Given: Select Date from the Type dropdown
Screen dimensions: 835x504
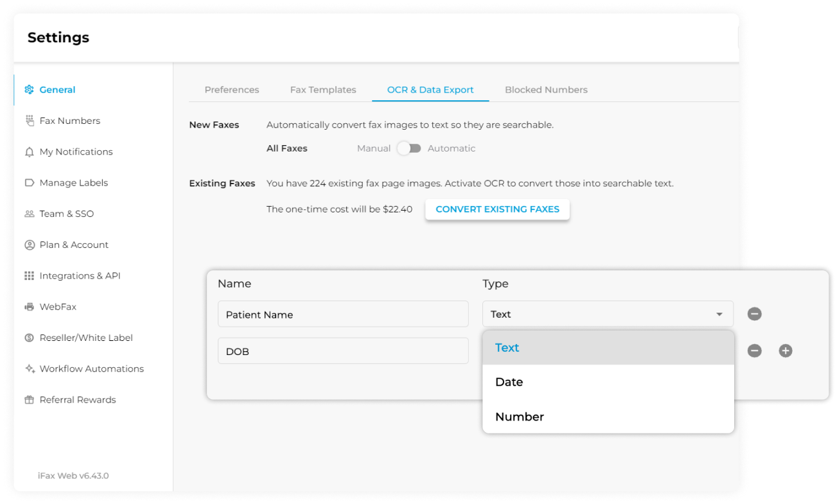Looking at the screenshot, I should click(x=509, y=381).
